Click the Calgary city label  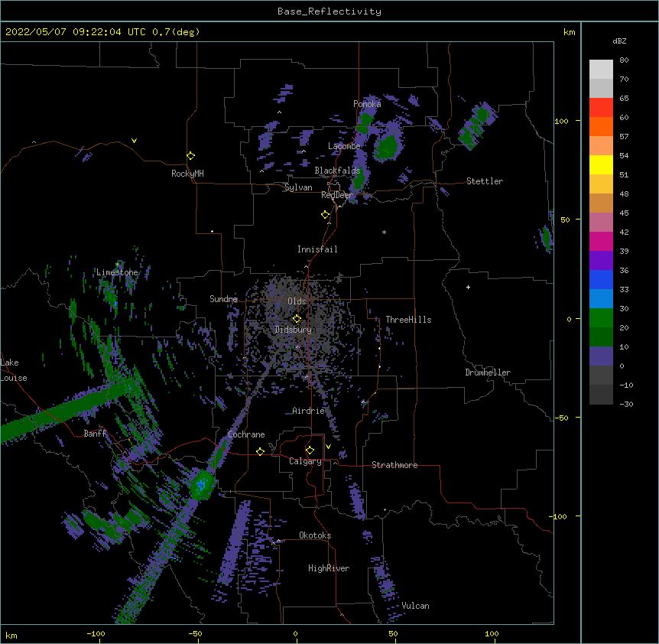tap(305, 461)
